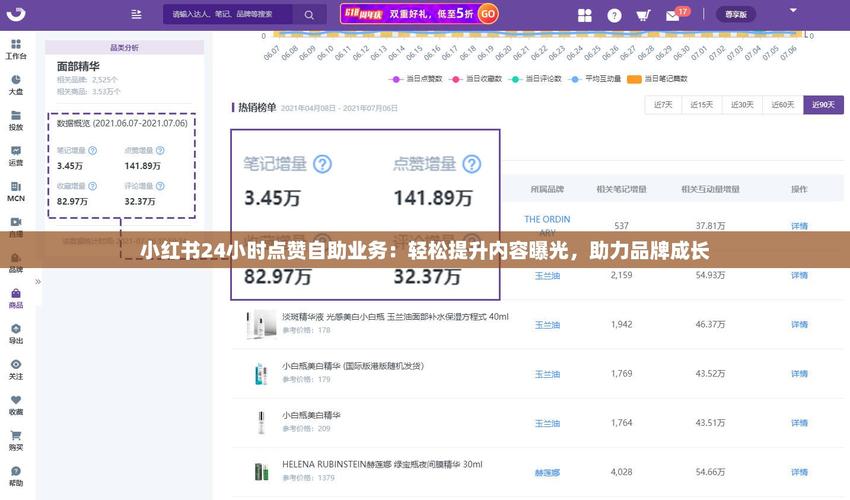Click help icon beside small 评论增量 label
The width and height of the screenshot is (850, 500).
tap(160, 186)
